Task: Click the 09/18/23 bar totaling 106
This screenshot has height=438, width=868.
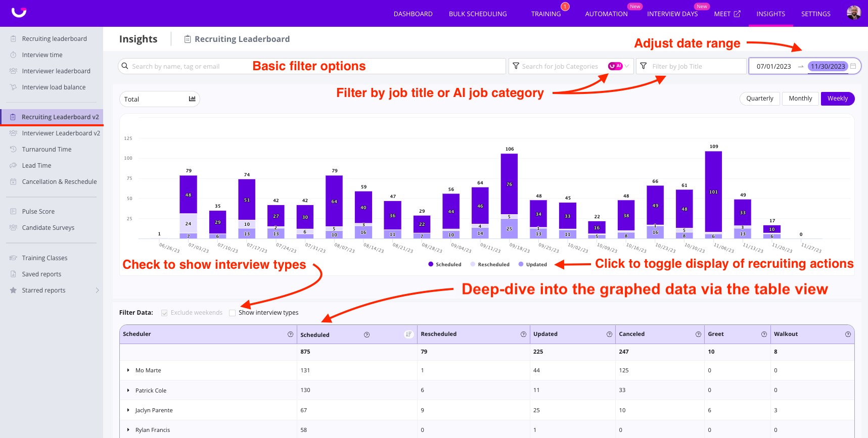Action: (x=509, y=196)
